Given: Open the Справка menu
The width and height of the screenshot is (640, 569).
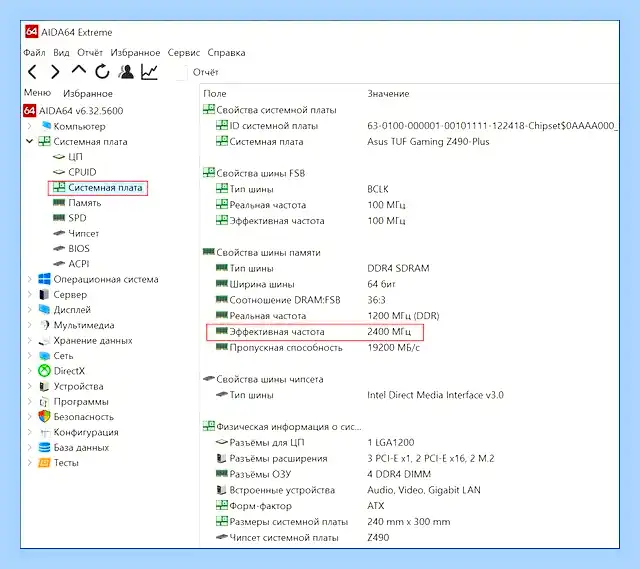Looking at the screenshot, I should click(226, 53).
